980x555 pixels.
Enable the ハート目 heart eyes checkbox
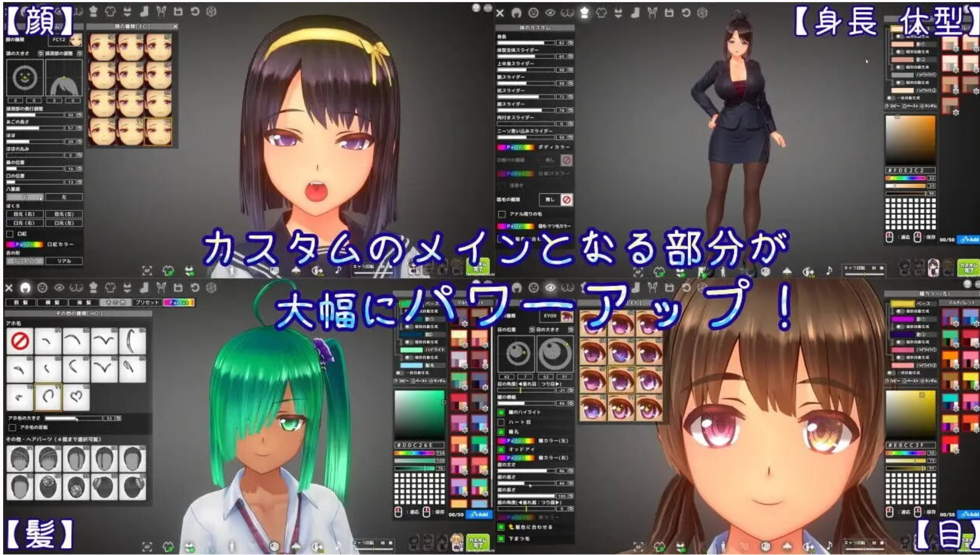[x=501, y=423]
